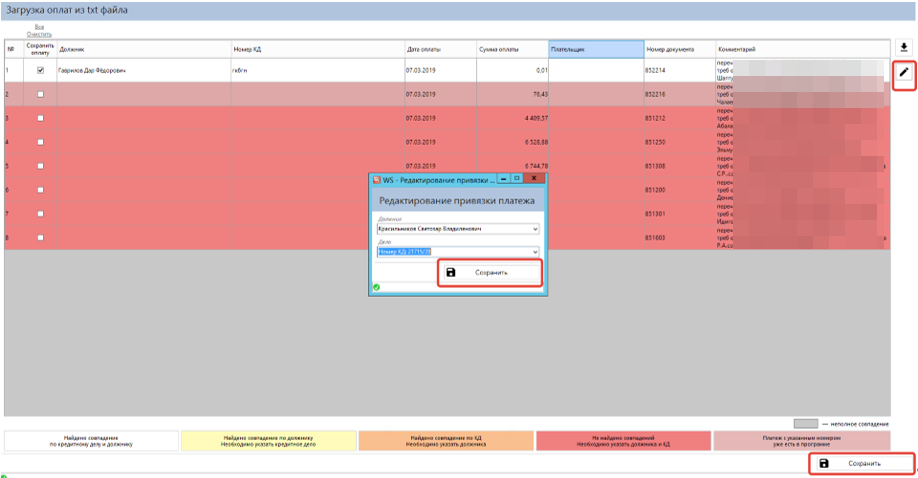Viewport: 918px width, 478px height.
Task: Check the save-payment box in row 6
Action: (40, 190)
